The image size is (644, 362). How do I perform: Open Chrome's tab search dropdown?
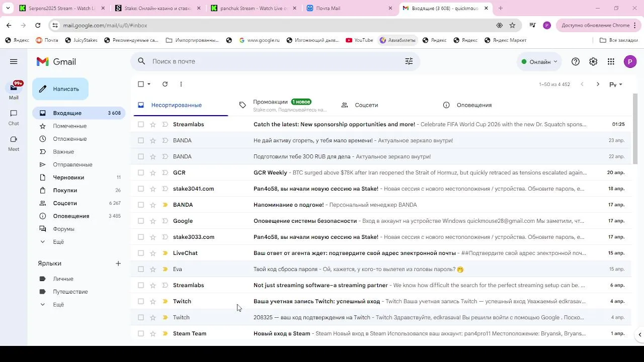click(8, 8)
